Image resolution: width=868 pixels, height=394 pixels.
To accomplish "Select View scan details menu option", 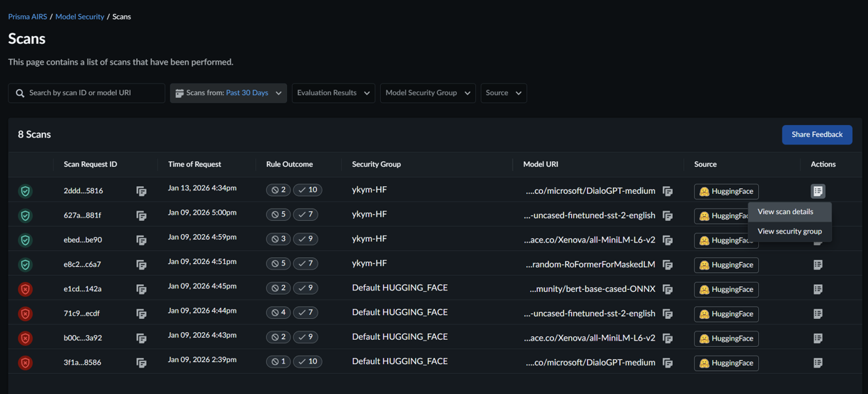I will pyautogui.click(x=785, y=212).
